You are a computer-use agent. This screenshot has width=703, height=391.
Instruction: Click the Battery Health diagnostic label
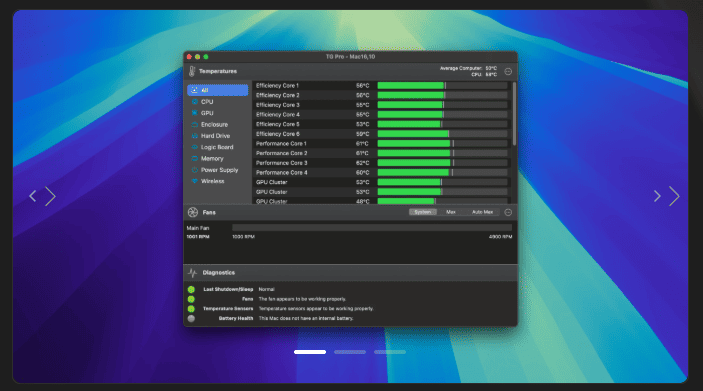(x=236, y=318)
